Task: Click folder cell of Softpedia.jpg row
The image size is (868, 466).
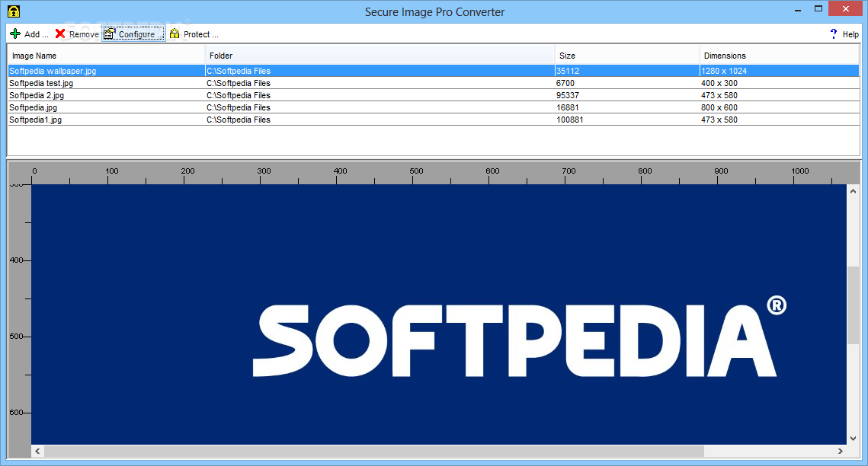Action: [x=239, y=107]
